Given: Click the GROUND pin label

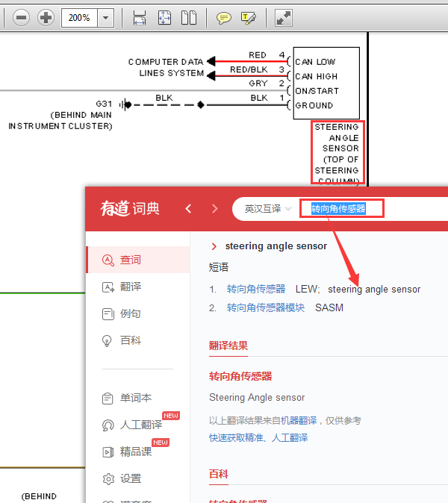Looking at the screenshot, I should click(314, 105).
